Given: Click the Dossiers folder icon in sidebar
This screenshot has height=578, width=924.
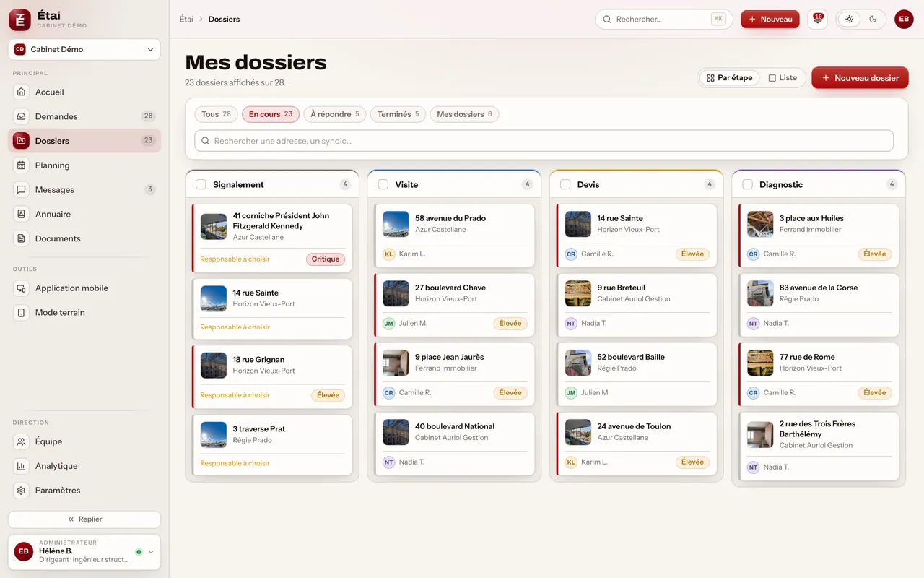Looking at the screenshot, I should [22, 141].
